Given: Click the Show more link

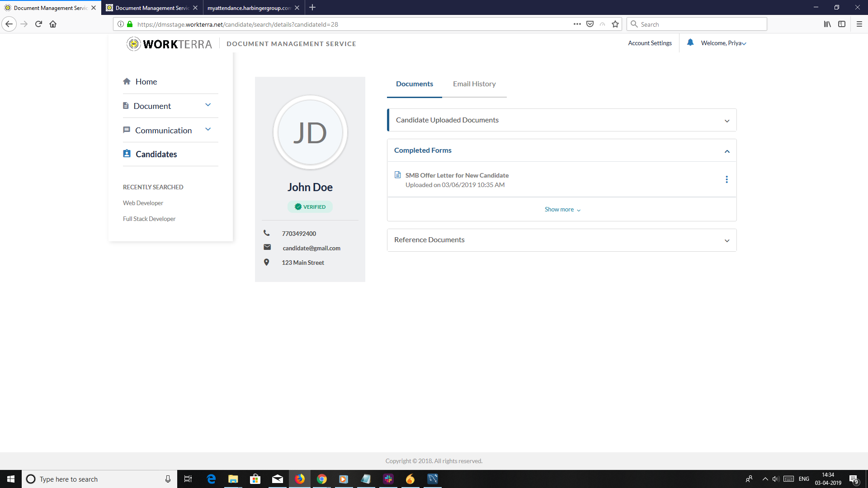Looking at the screenshot, I should point(562,210).
